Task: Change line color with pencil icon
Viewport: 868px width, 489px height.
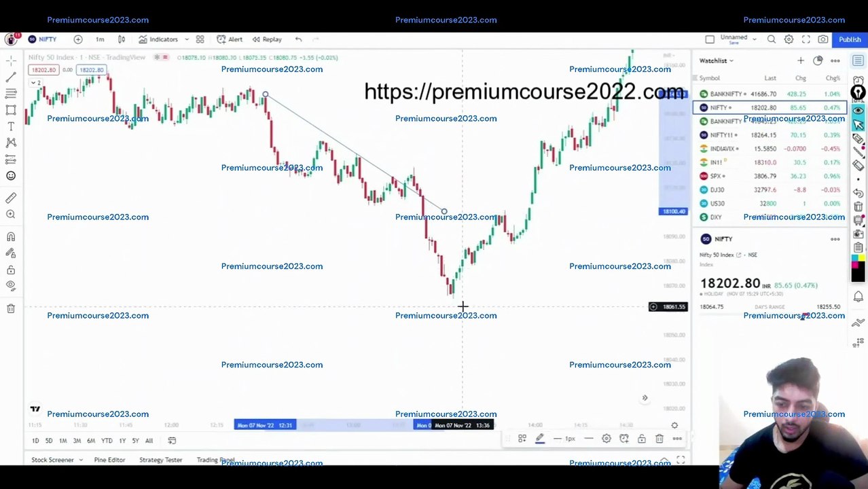Action: click(x=540, y=439)
